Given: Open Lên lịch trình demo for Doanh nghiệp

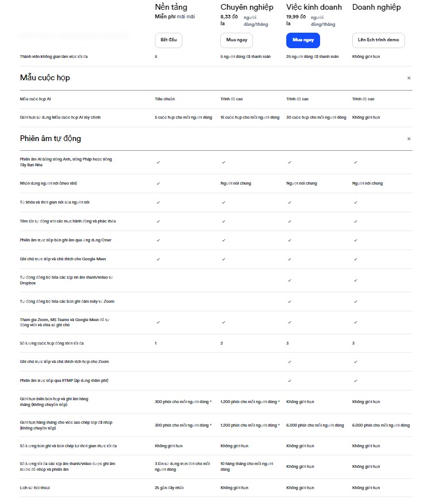Looking at the screenshot, I should click(378, 41).
